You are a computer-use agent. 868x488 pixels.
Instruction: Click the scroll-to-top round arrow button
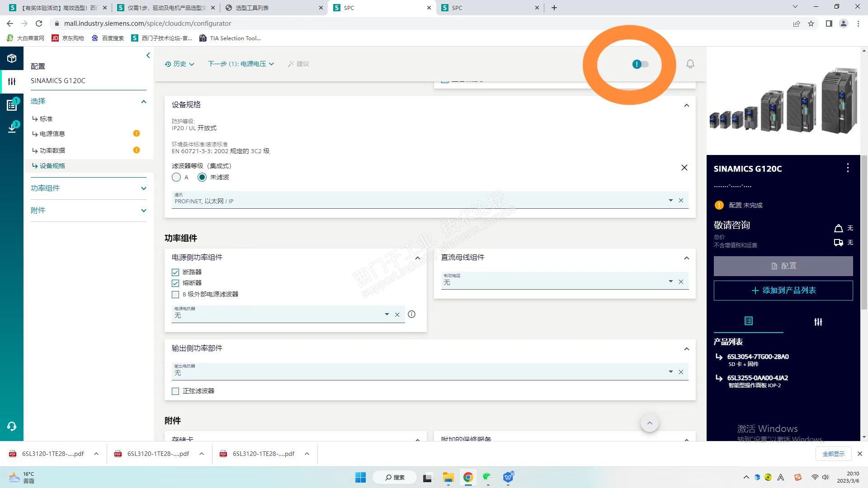click(x=650, y=423)
